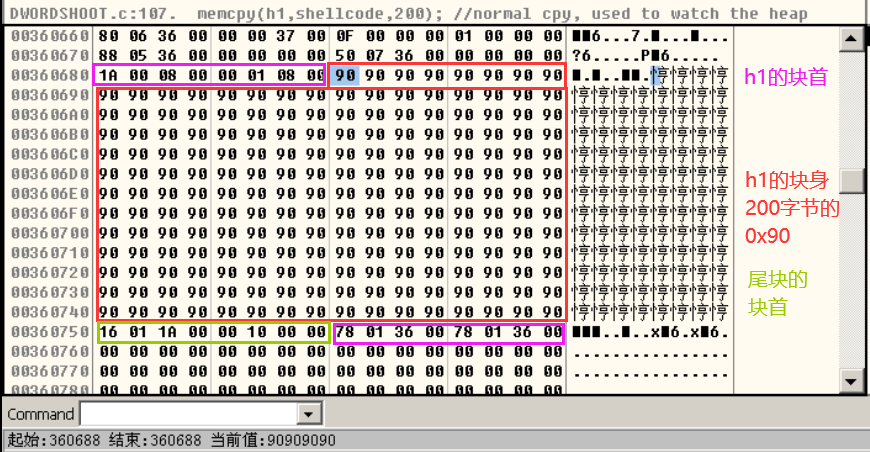Select address 003606E0 in the dump
The width and height of the screenshot is (870, 452).
point(50,194)
